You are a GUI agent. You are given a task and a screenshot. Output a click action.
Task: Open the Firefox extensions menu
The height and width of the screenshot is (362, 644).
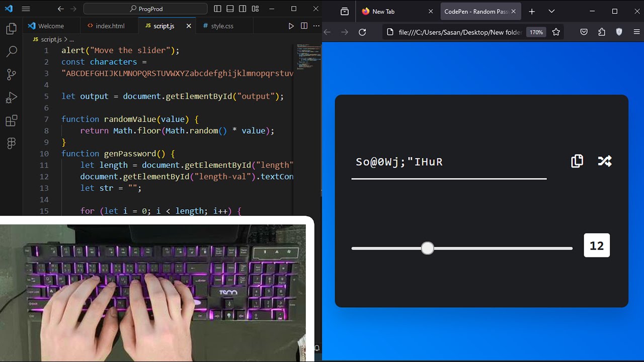(x=602, y=32)
